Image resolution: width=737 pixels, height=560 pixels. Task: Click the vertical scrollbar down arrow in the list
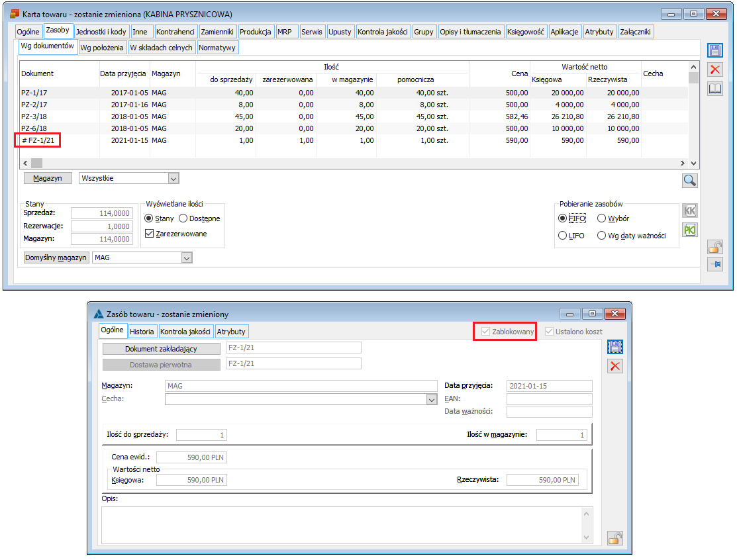click(694, 163)
